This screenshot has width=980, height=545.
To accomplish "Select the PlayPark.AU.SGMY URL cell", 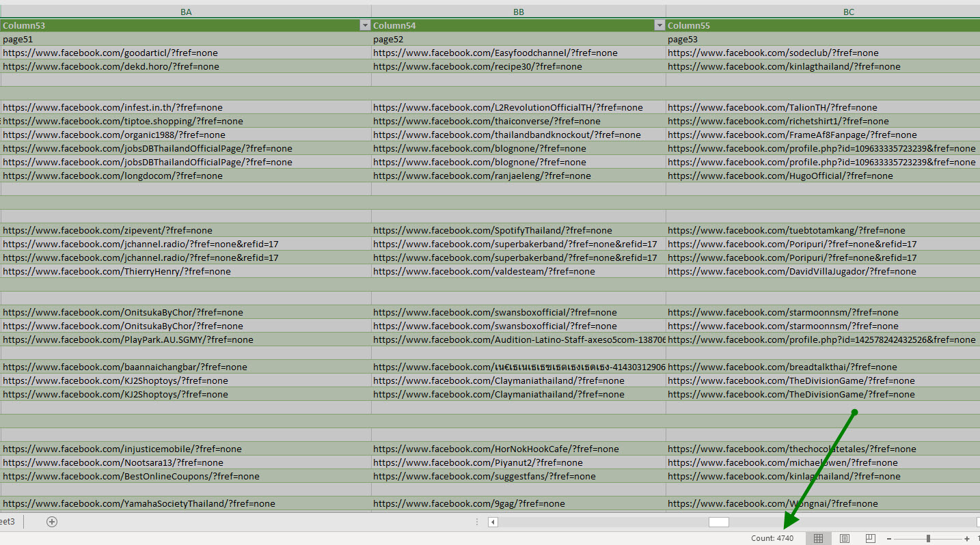I will (x=186, y=339).
